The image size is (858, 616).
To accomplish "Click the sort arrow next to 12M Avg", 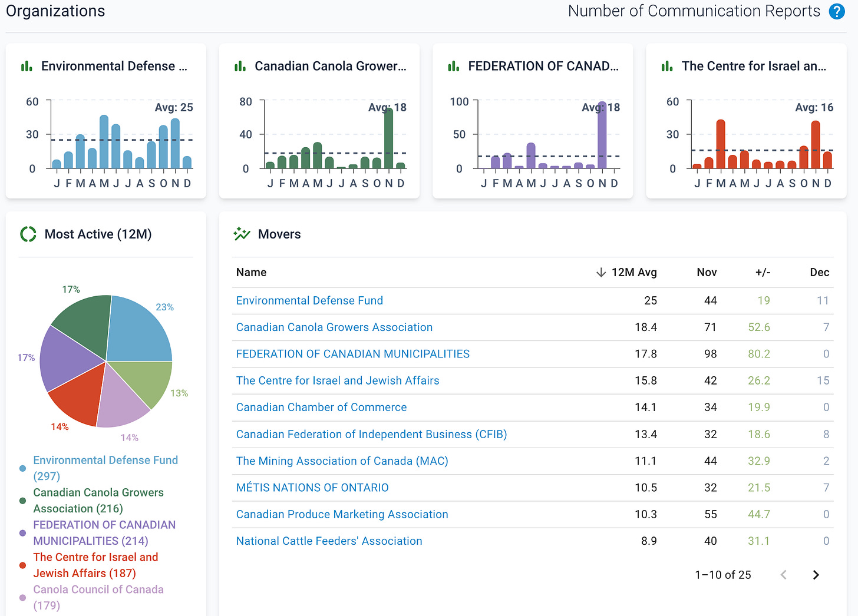I will click(x=601, y=272).
